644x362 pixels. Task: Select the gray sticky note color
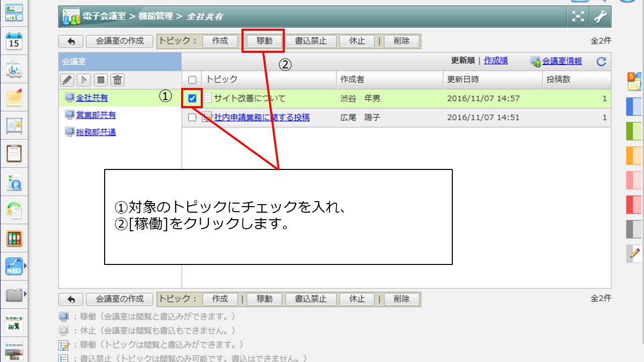[634, 229]
